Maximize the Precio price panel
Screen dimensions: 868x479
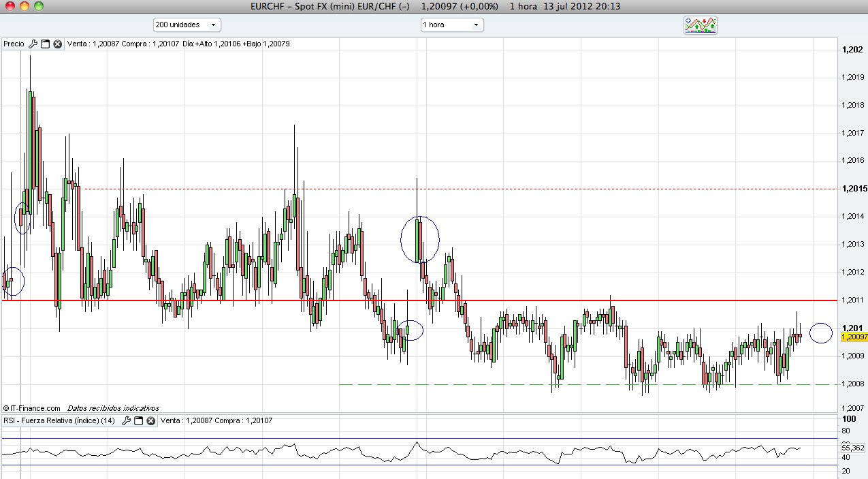point(46,44)
